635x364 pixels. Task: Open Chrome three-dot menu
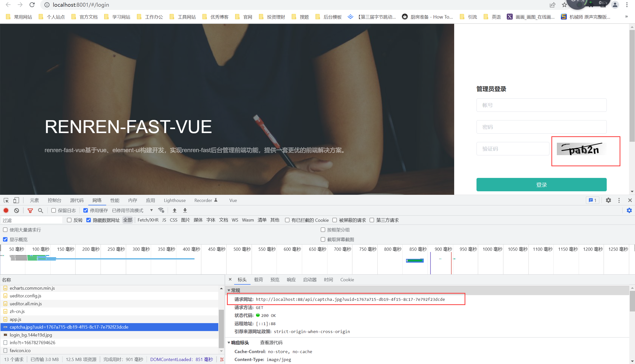(x=627, y=5)
